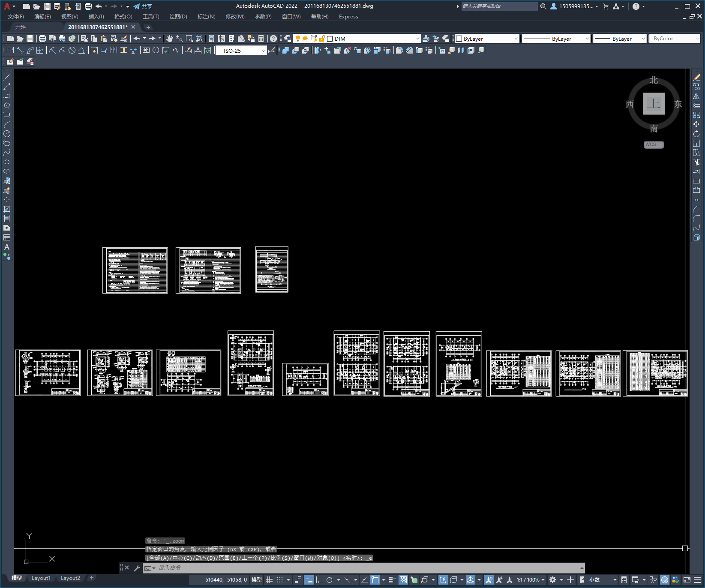Toggle drawing grid display
Image resolution: width=705 pixels, height=588 pixels.
pos(269,580)
